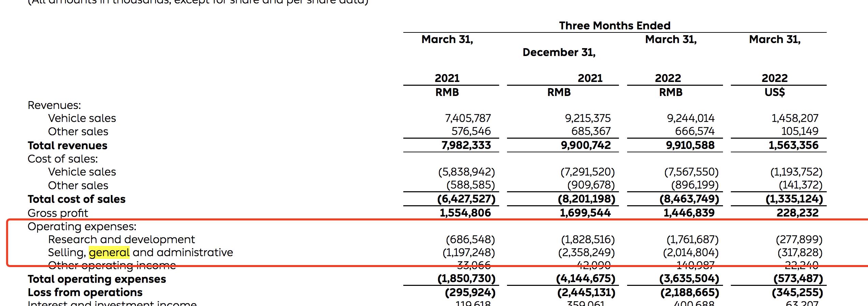Select other sales value 576,546
Screen dimensions: 868x306
(471, 131)
